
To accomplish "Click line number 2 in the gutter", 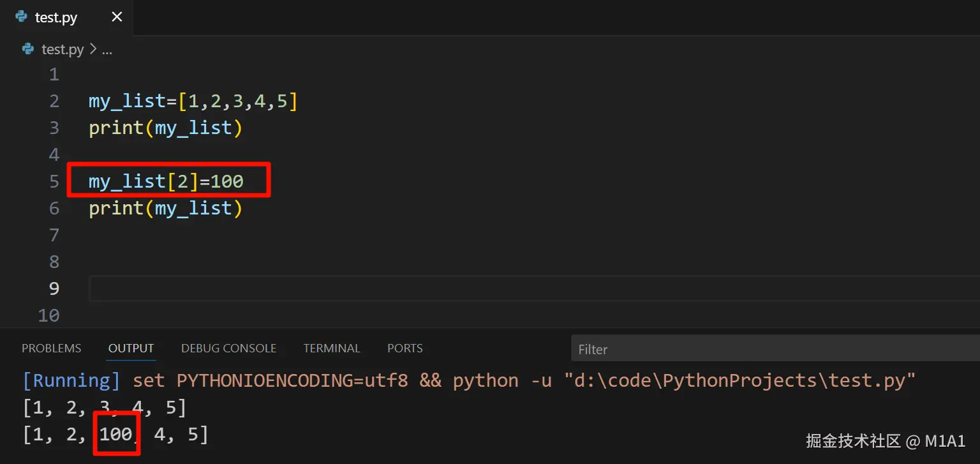I will [x=54, y=101].
